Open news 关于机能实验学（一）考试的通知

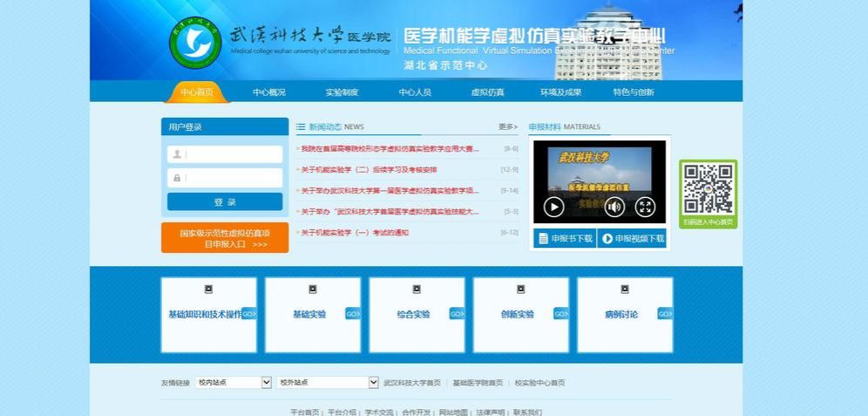(x=355, y=233)
